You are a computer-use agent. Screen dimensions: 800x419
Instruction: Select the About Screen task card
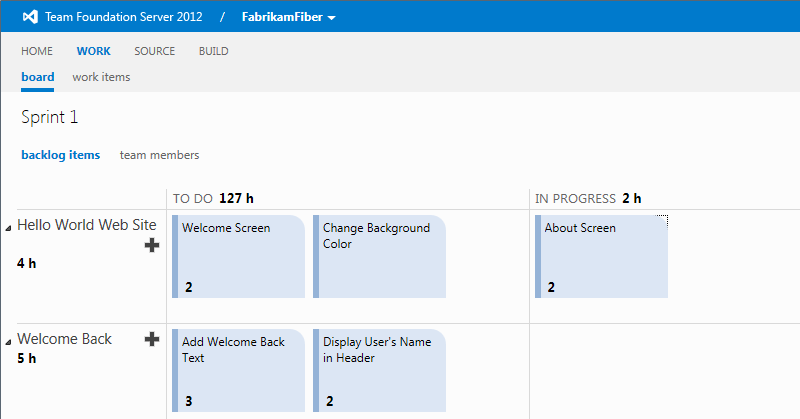(601, 256)
